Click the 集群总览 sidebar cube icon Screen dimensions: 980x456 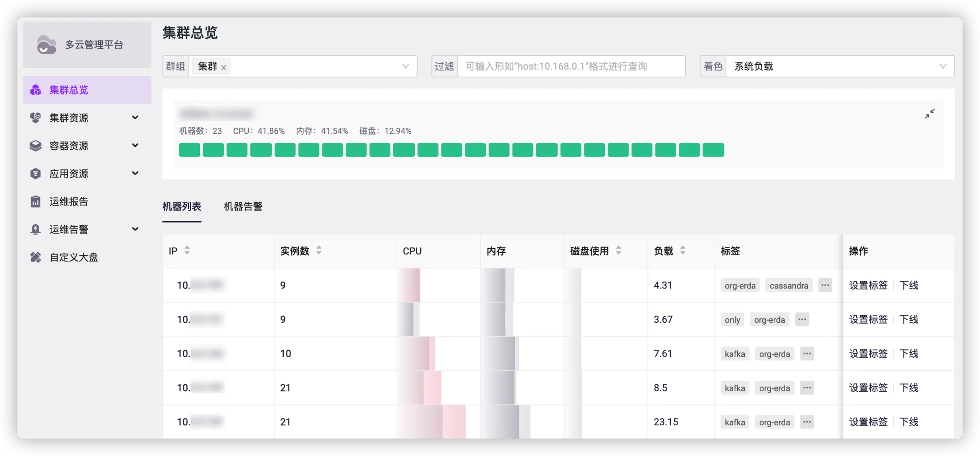click(x=36, y=90)
